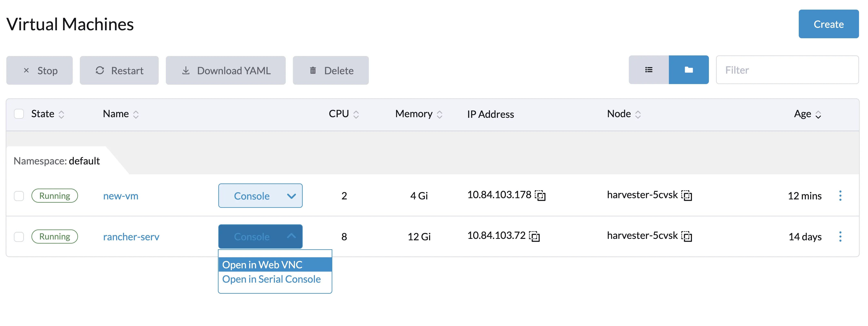The height and width of the screenshot is (326, 868).
Task: Check the select-all checkbox in the header
Action: click(19, 114)
